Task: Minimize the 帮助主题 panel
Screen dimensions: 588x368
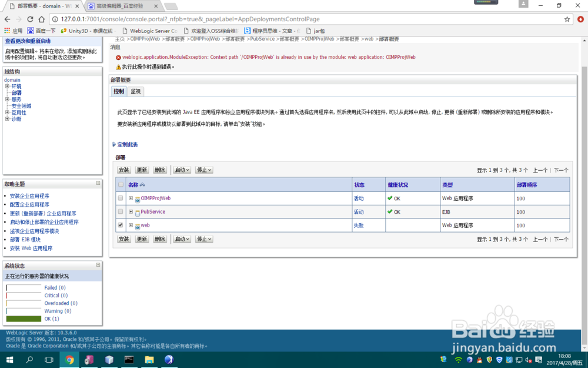Action: pyautogui.click(x=98, y=183)
